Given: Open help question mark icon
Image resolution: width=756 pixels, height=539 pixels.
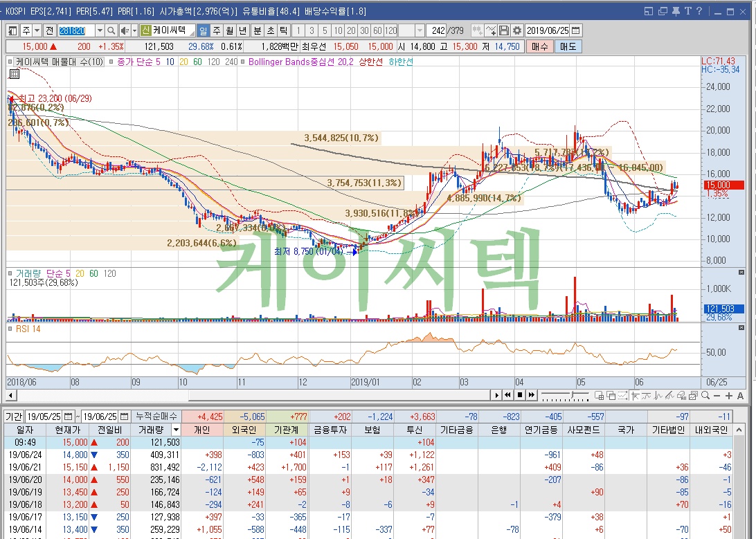Looking at the screenshot, I should 699,11.
